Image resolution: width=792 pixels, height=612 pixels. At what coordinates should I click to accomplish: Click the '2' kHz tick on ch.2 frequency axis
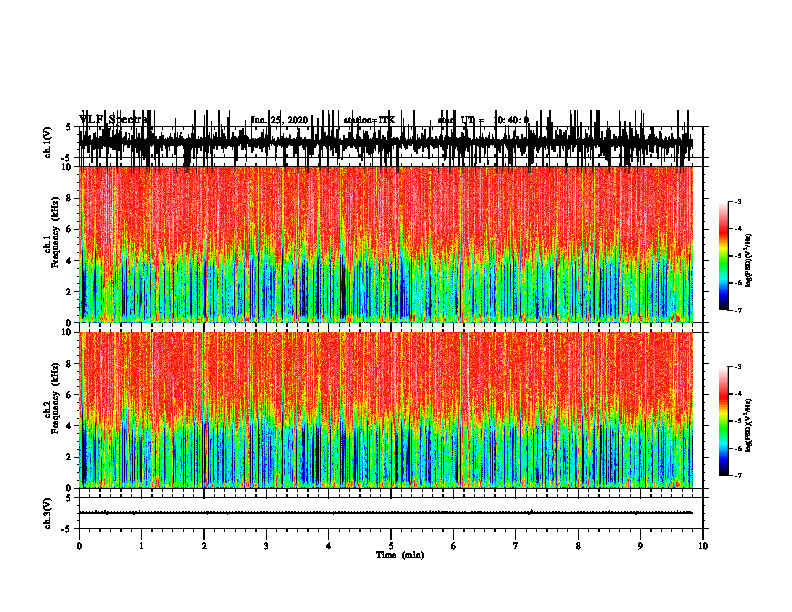pyautogui.click(x=69, y=457)
